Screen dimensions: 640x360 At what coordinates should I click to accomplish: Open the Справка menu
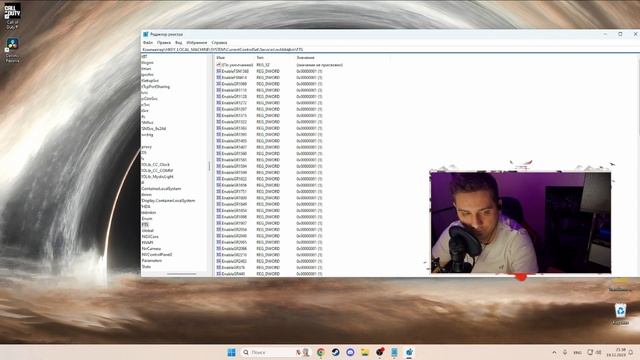point(219,42)
